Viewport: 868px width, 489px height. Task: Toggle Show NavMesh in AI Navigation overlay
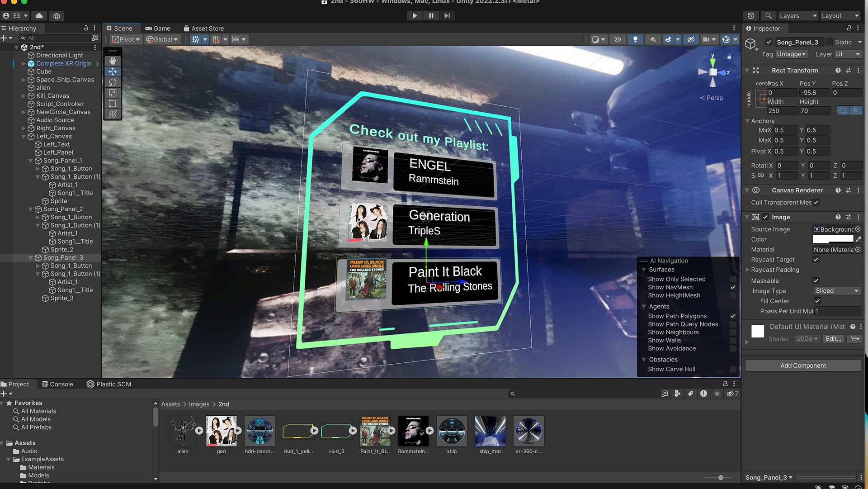[733, 288]
